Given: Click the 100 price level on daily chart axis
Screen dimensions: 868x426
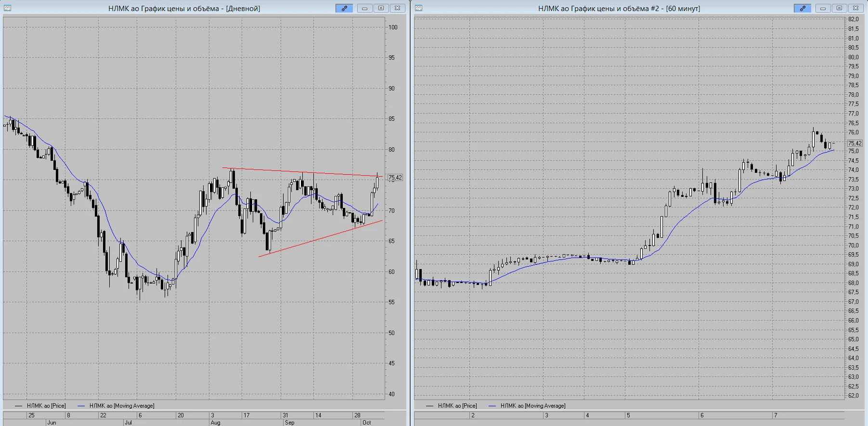Looking at the screenshot, I should tap(393, 27).
